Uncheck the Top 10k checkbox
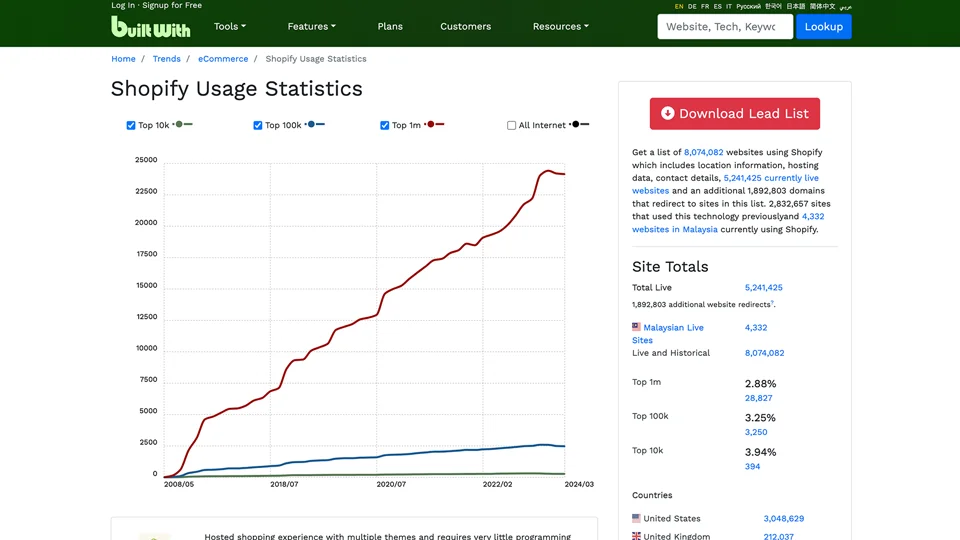This screenshot has width=960, height=540. (130, 125)
